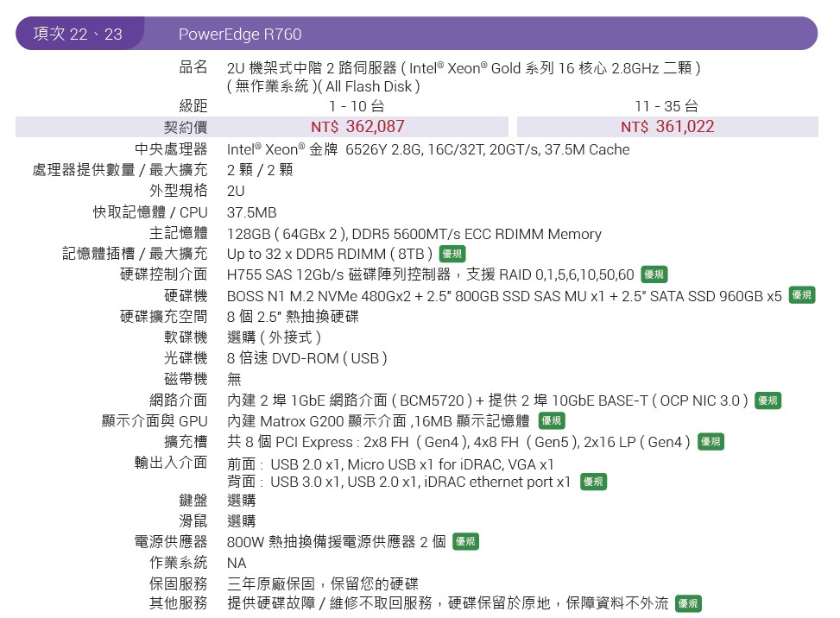Click the (無作業系統)(All Flash Disk) line
Screen dimensions: 840x618
click(323, 86)
